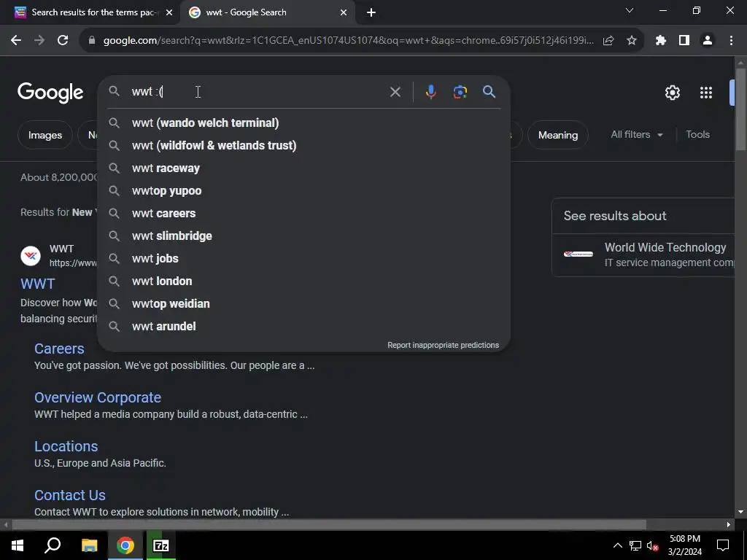Open File Explorer from taskbar

(90, 545)
